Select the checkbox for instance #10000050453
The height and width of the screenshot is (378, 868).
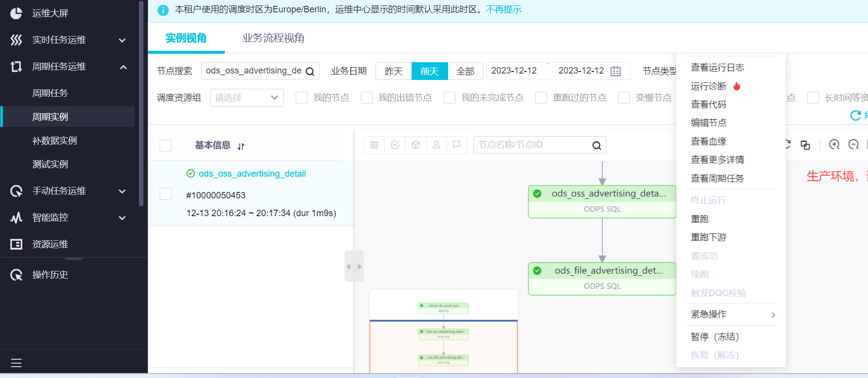pyautogui.click(x=166, y=194)
